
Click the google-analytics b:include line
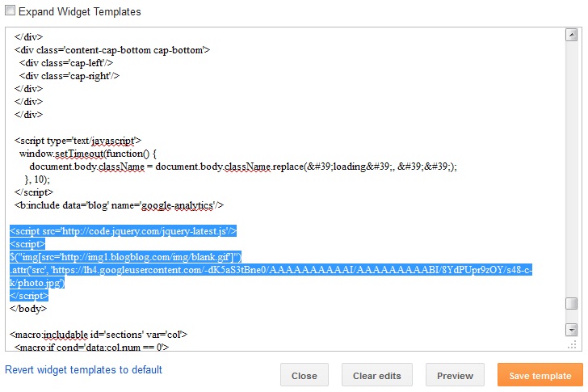tap(119, 205)
